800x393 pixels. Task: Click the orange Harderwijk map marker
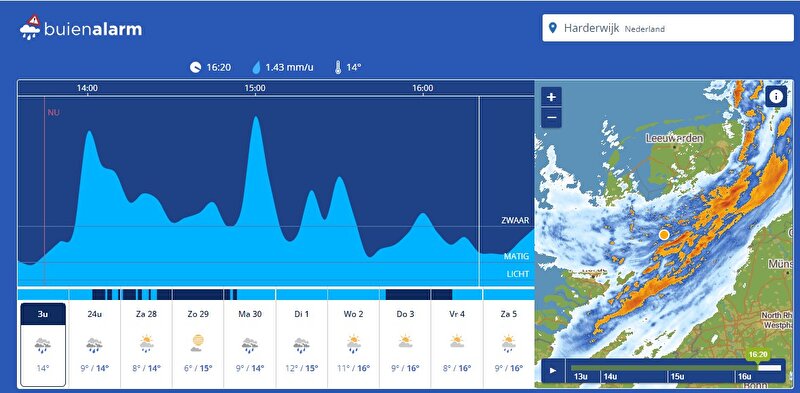click(664, 234)
